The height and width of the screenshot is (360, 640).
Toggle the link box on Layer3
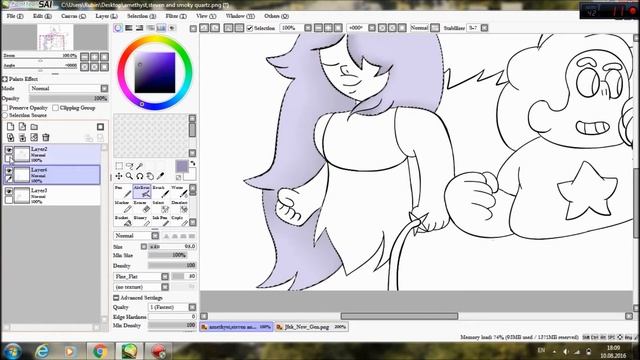9,200
